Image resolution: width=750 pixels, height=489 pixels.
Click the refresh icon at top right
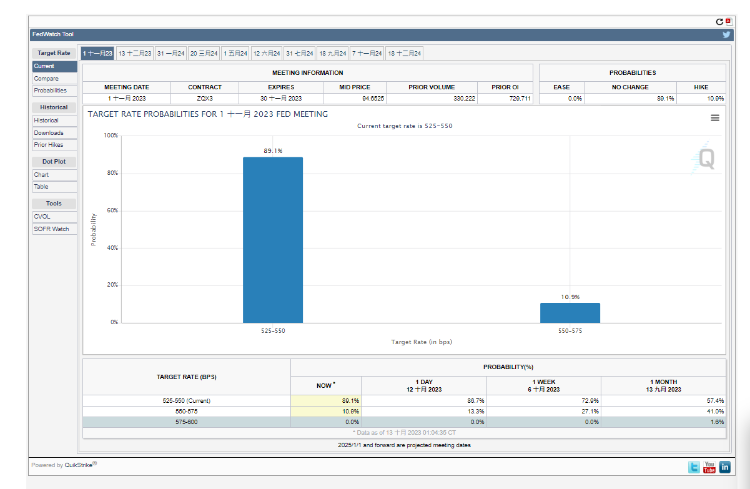pyautogui.click(x=718, y=21)
